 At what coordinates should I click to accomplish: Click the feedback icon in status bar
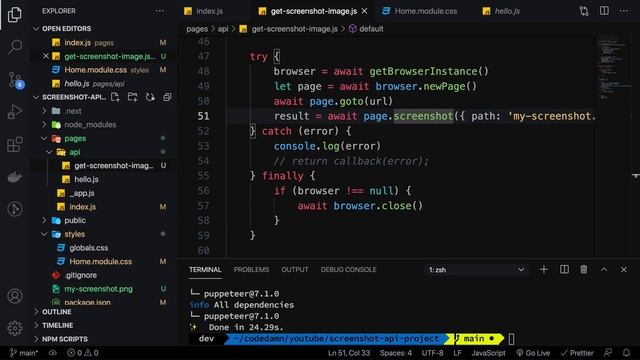click(x=608, y=353)
